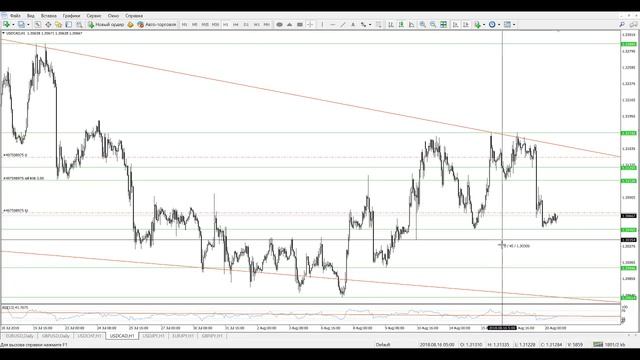Switch the chart to M1 timeframe
This screenshot has width=640, height=360.
[x=184, y=24]
